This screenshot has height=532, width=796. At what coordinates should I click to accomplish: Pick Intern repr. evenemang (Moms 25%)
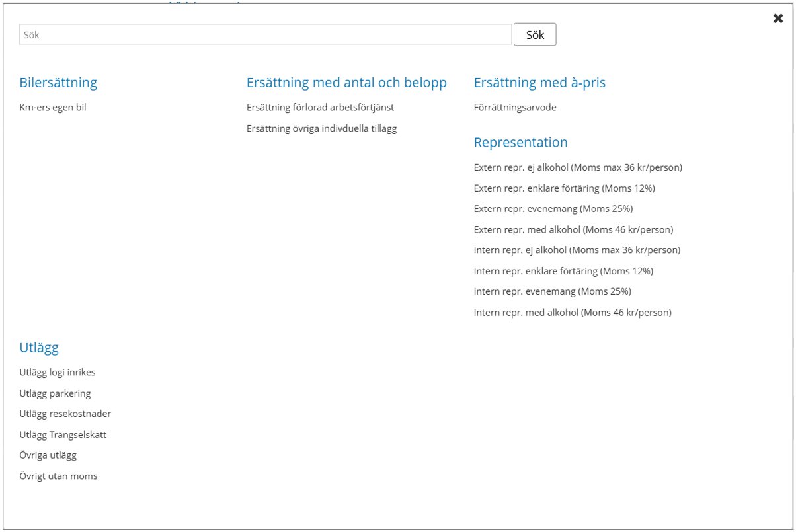coord(552,291)
